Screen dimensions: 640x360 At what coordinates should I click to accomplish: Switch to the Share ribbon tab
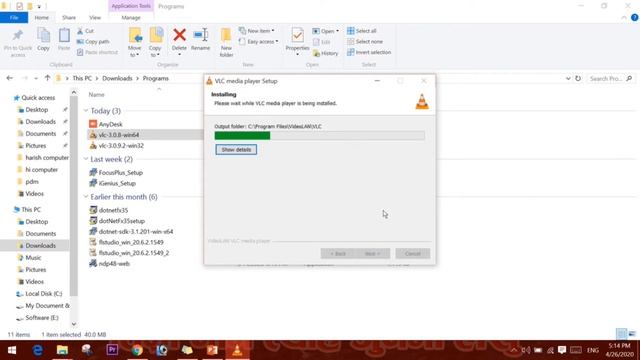pos(69,18)
